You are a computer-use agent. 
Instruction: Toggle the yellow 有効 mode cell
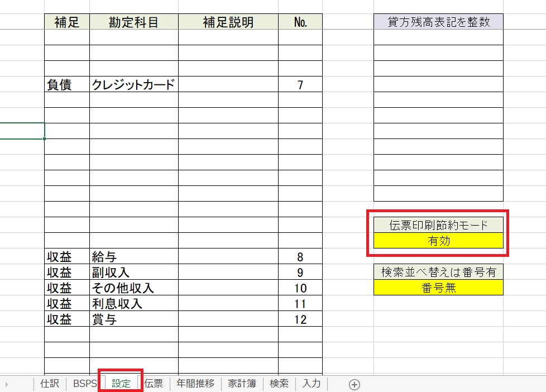coord(438,241)
